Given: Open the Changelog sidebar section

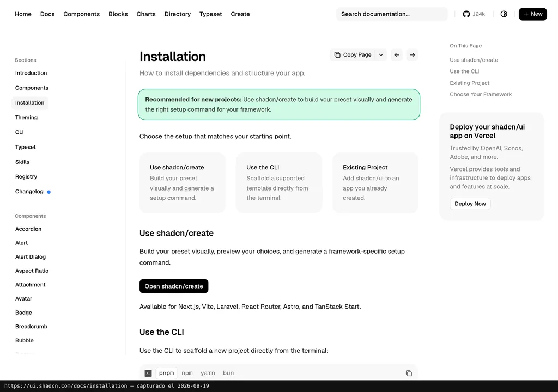Looking at the screenshot, I should [29, 192].
